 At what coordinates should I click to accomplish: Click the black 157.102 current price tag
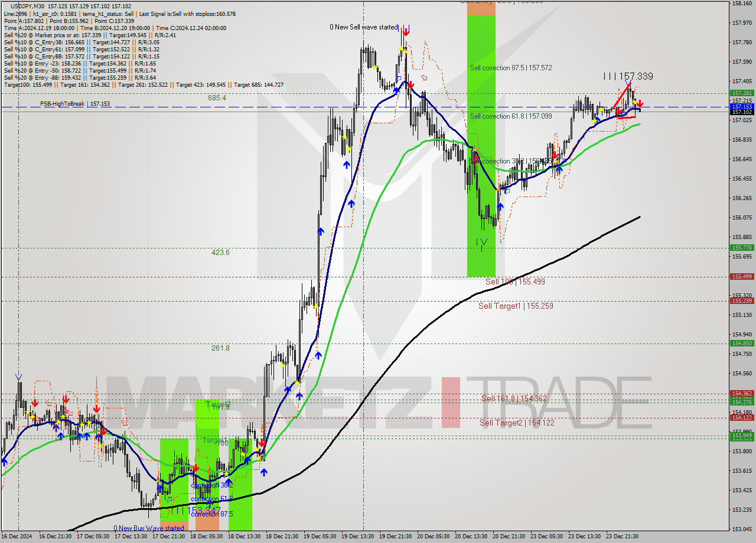tap(742, 112)
